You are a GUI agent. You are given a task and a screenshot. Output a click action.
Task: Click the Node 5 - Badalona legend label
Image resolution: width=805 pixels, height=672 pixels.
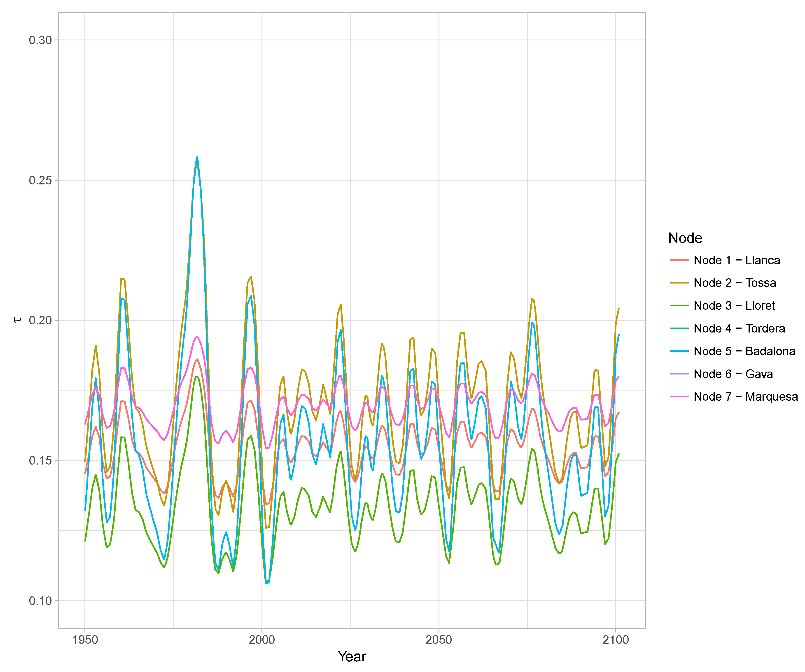[744, 351]
